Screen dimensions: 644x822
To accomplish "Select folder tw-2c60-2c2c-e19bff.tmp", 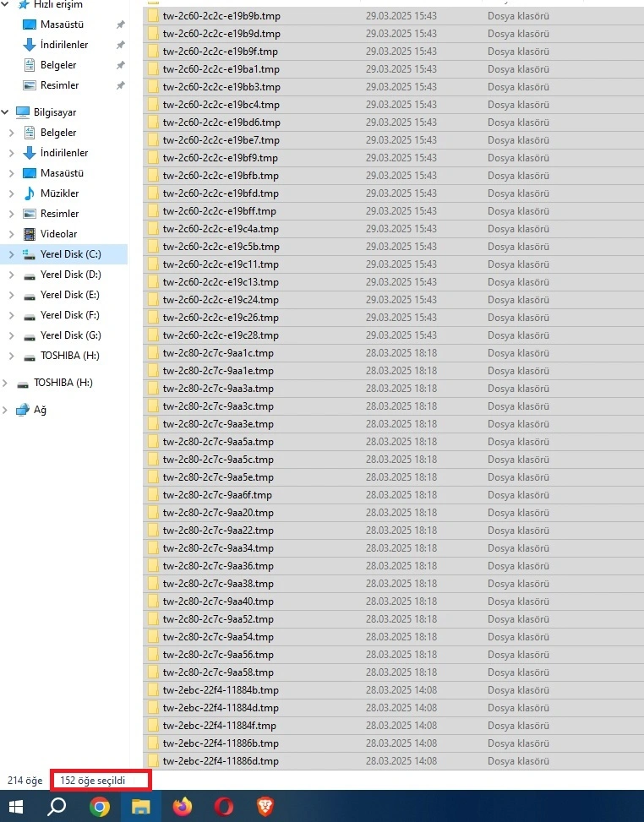I will [x=219, y=211].
